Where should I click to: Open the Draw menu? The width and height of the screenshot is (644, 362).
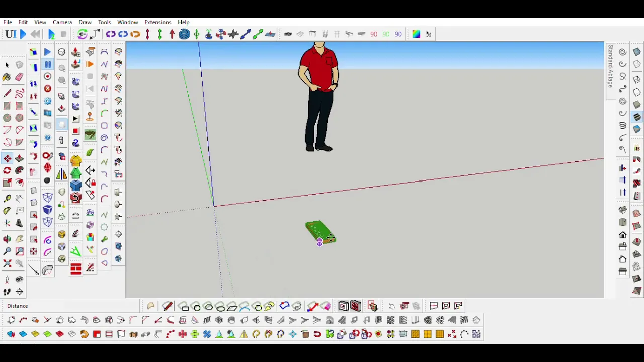pyautogui.click(x=85, y=22)
